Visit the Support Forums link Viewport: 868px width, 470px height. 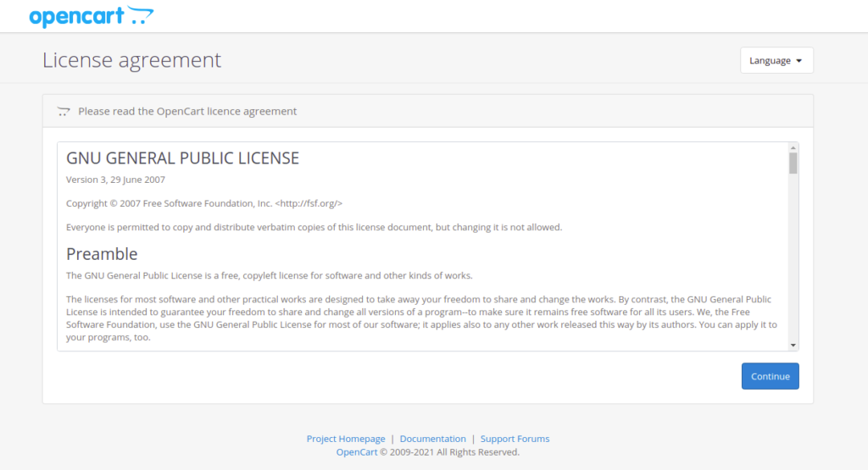click(515, 439)
